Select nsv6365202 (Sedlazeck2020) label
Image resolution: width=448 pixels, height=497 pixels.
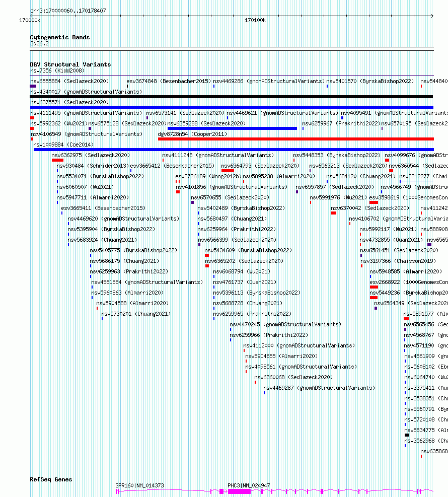pos(244,261)
